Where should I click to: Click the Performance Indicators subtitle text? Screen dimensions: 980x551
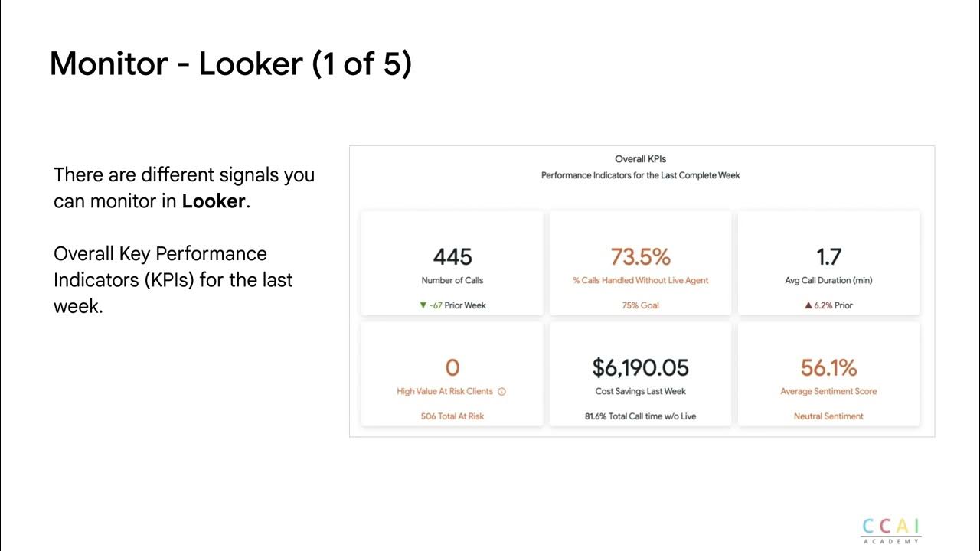pos(641,175)
